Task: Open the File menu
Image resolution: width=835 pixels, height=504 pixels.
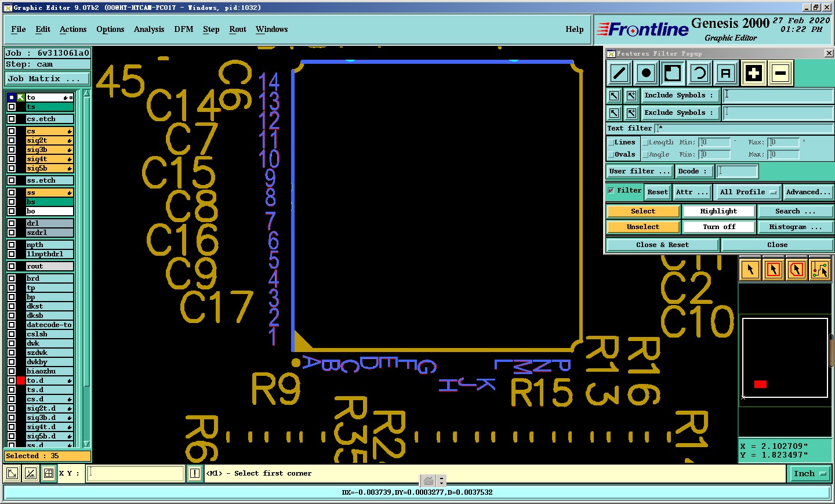Action: [19, 30]
